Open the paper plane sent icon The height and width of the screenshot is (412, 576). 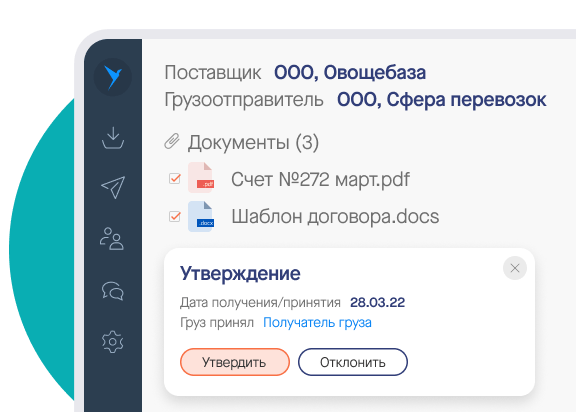point(113,187)
